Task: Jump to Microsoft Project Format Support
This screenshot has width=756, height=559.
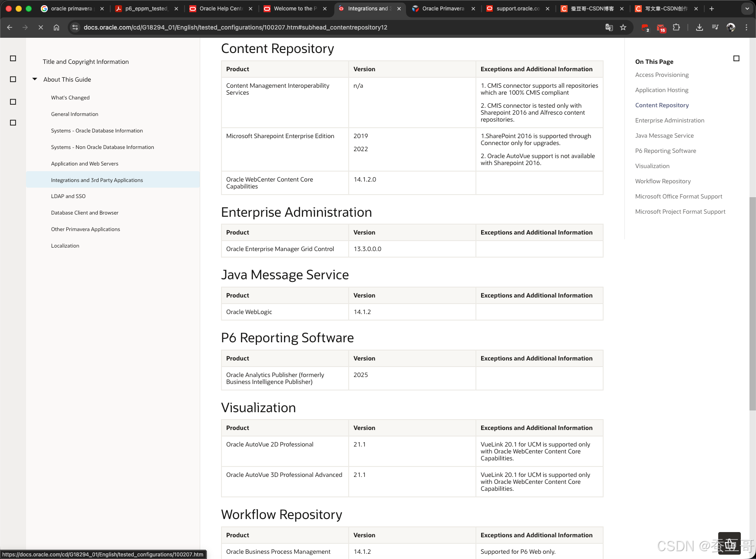Action: 680,212
